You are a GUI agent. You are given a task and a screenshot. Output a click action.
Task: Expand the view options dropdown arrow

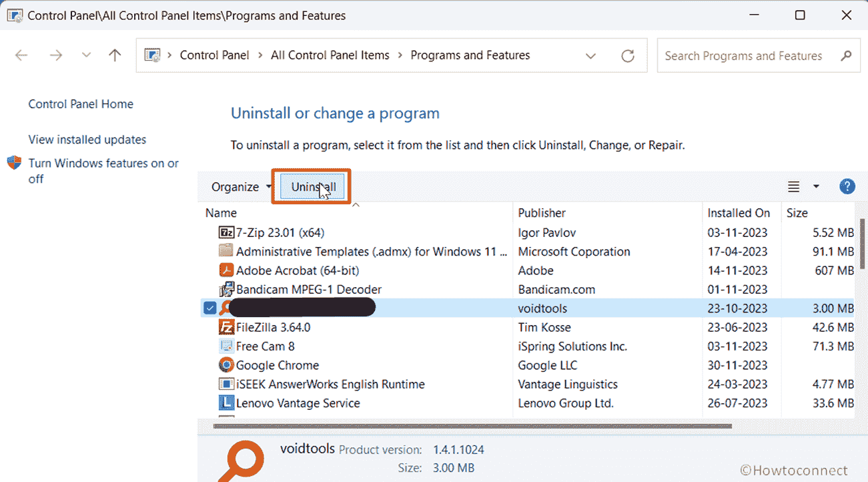[816, 187]
